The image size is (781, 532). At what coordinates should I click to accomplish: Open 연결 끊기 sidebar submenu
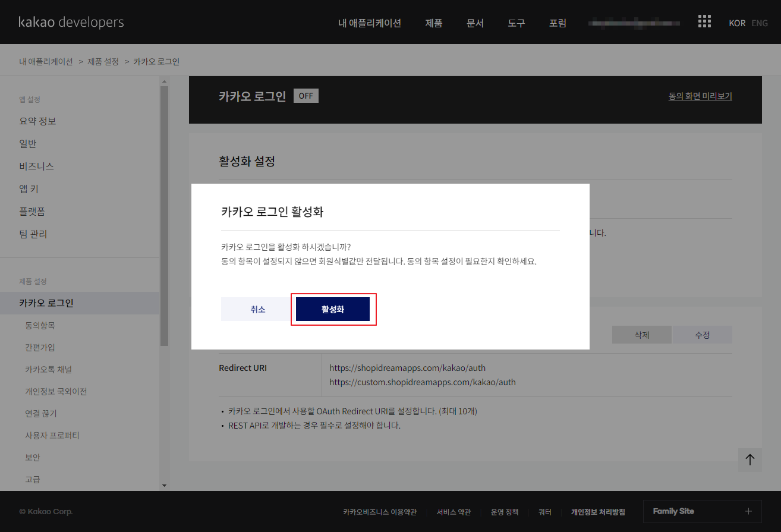[x=41, y=414]
